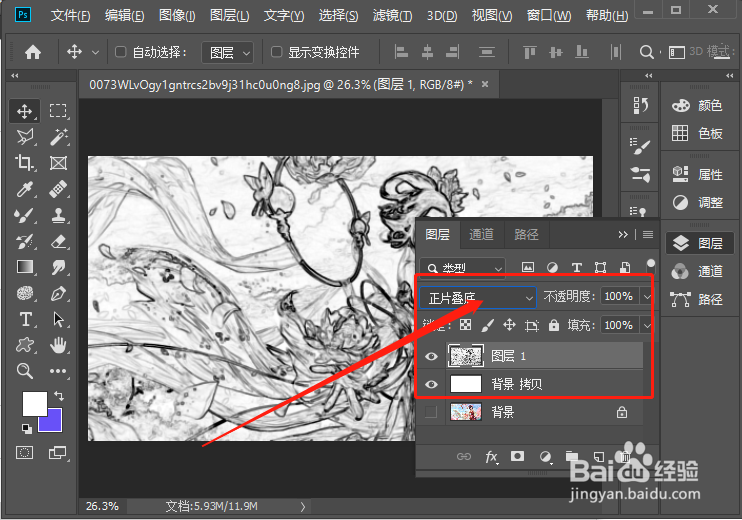Open the 滤镜(T) menu
The image size is (742, 520).
tap(392, 16)
